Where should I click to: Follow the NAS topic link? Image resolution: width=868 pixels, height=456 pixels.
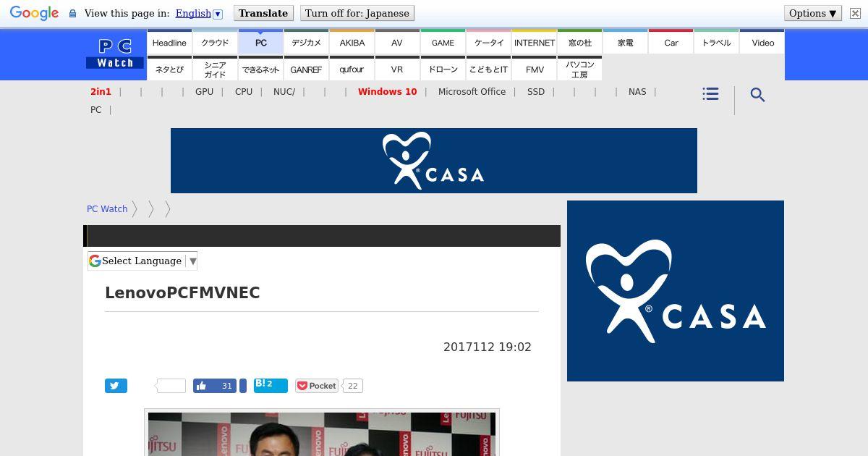(637, 91)
